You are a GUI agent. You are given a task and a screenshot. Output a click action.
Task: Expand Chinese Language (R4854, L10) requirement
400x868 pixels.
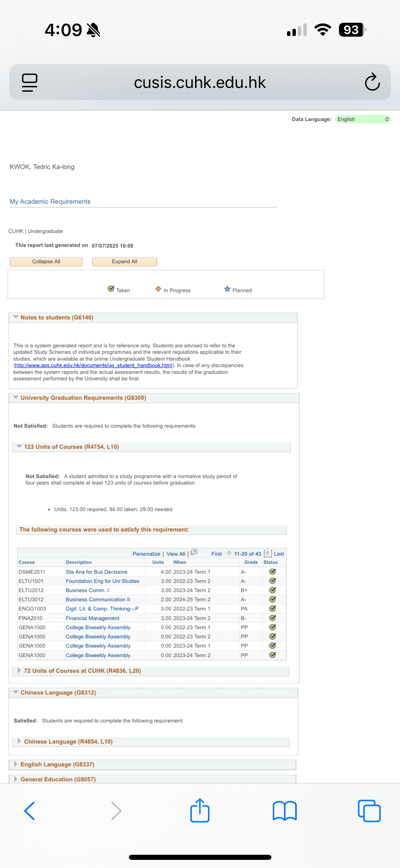19,741
